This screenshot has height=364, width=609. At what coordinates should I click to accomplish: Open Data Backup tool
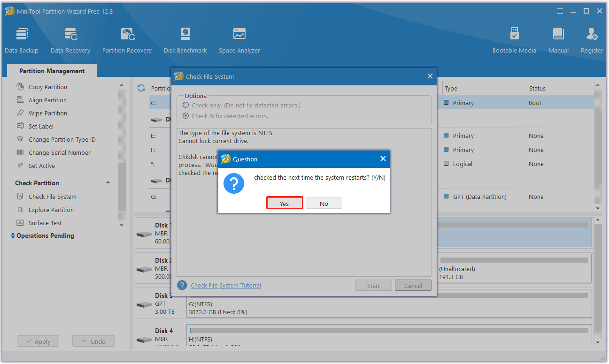tap(22, 40)
